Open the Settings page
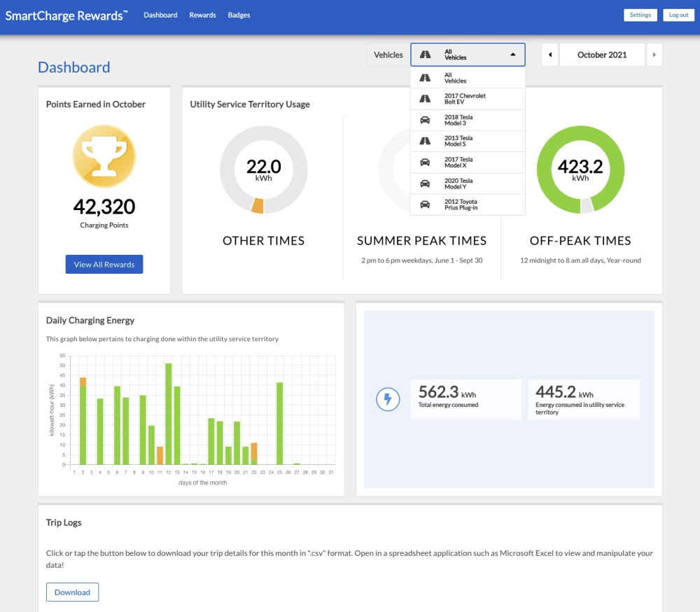Screen dimensions: 700x612 640,15
